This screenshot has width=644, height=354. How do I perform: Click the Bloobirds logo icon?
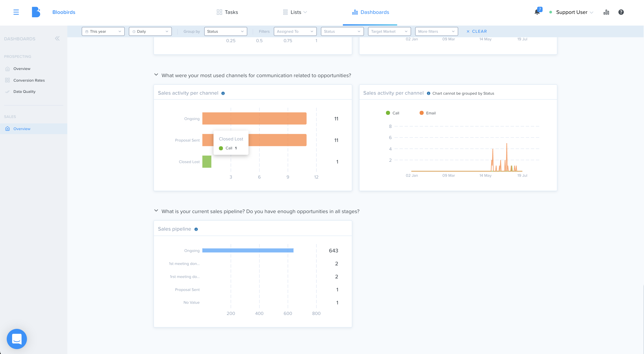(x=36, y=12)
